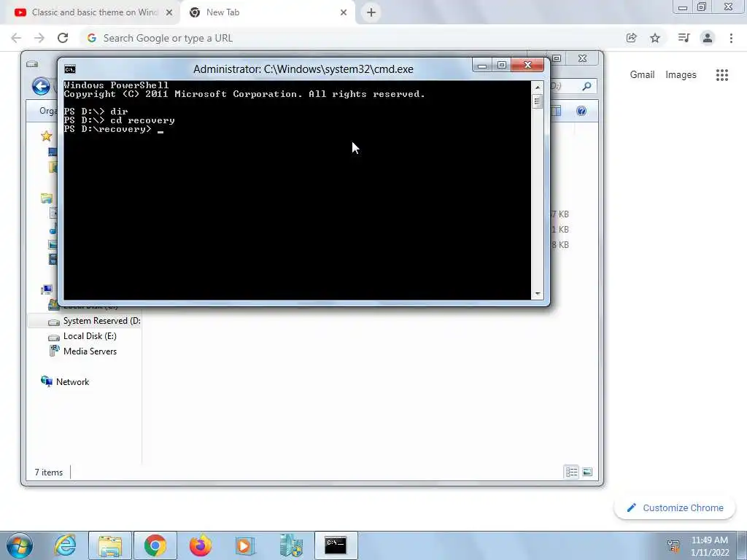Launch Internet Explorer from the taskbar

(x=65, y=545)
